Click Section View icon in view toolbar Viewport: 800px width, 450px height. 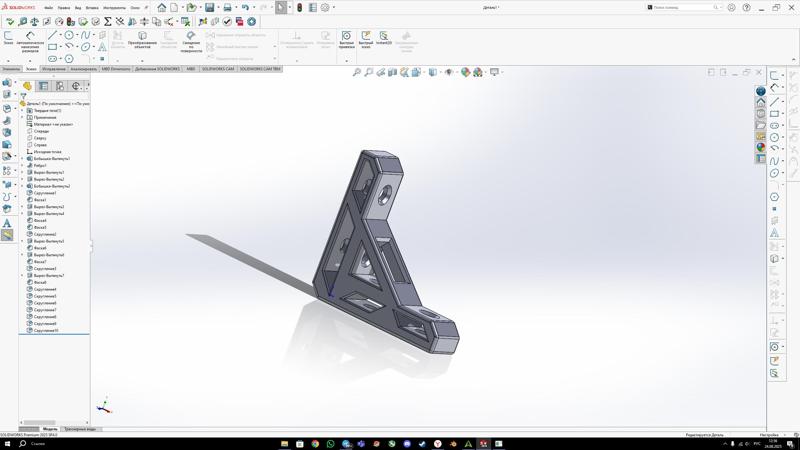(392, 72)
